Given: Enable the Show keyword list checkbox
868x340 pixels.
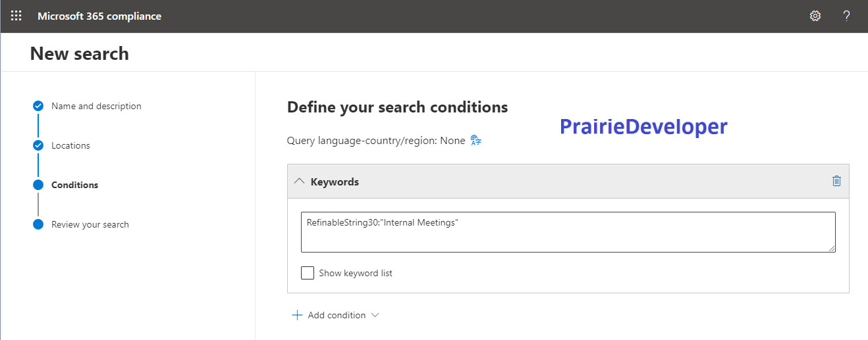Looking at the screenshot, I should (308, 273).
